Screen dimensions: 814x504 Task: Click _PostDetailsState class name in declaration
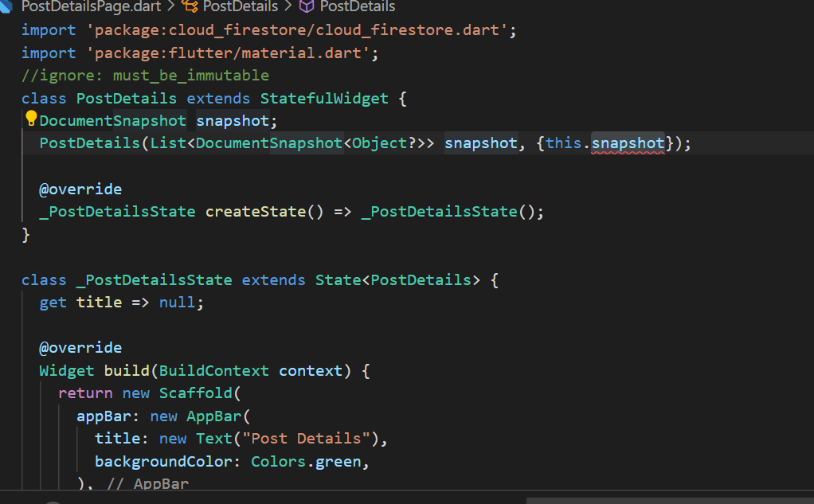pyautogui.click(x=155, y=280)
